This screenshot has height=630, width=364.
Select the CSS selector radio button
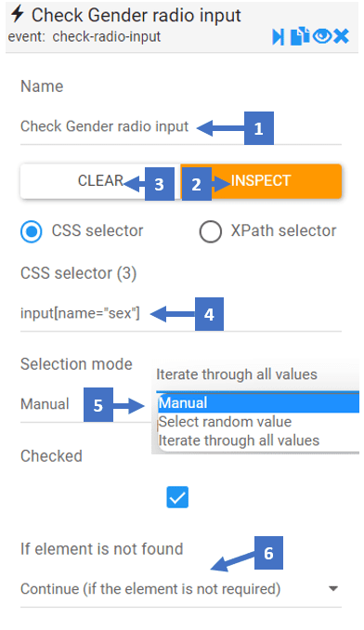(x=32, y=231)
